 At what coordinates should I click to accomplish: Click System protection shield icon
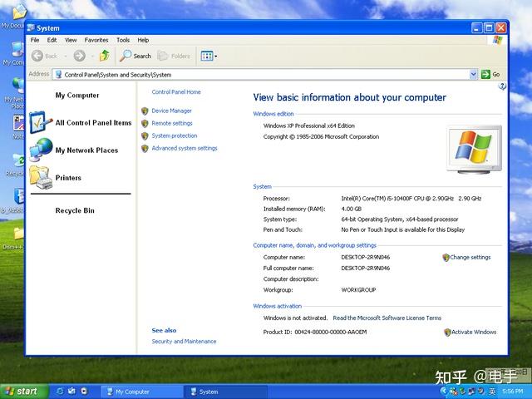(145, 135)
